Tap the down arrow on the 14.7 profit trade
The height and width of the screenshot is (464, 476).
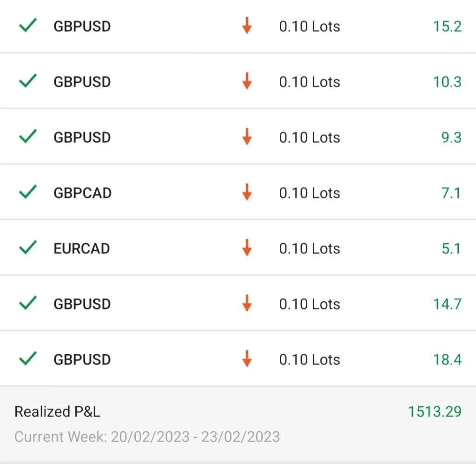(x=247, y=303)
